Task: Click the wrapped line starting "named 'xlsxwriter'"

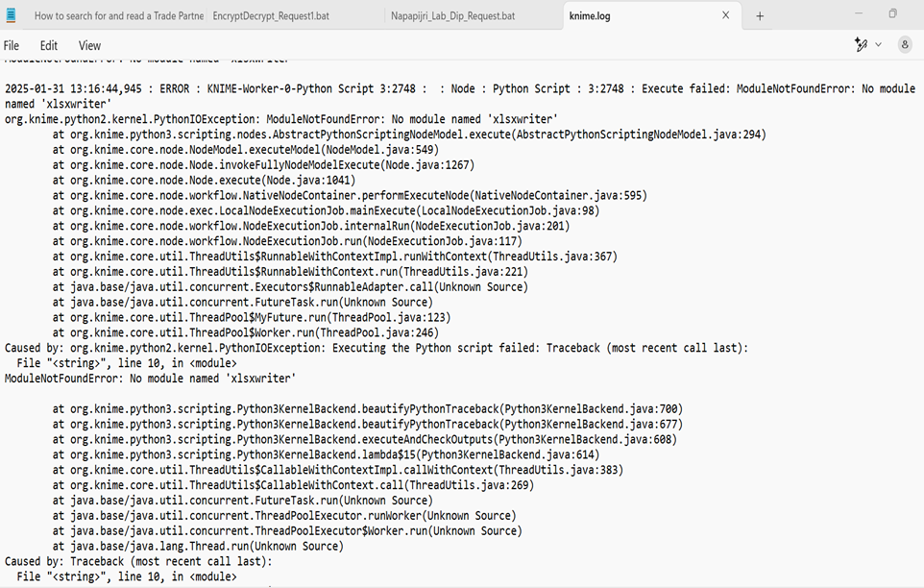Action: click(58, 105)
